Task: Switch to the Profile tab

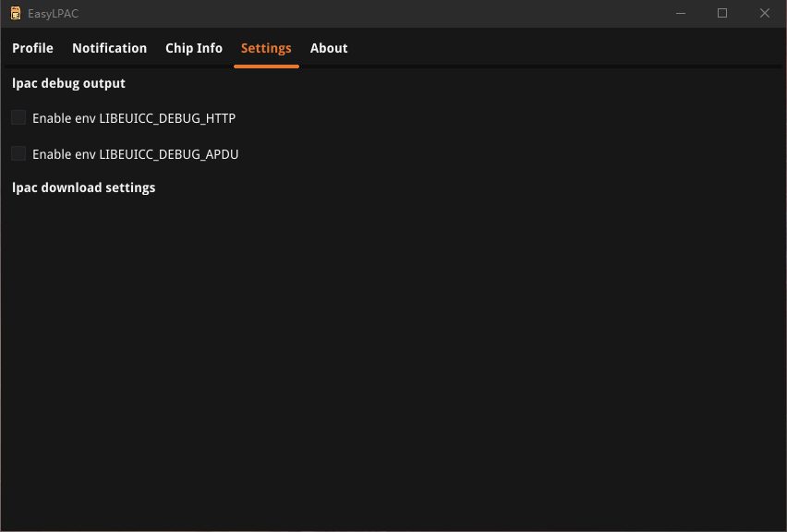Action: pyautogui.click(x=32, y=48)
